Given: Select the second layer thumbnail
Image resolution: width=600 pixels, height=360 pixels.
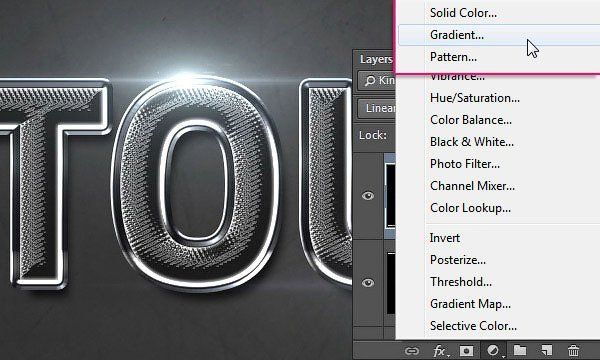Looking at the screenshot, I should [391, 283].
